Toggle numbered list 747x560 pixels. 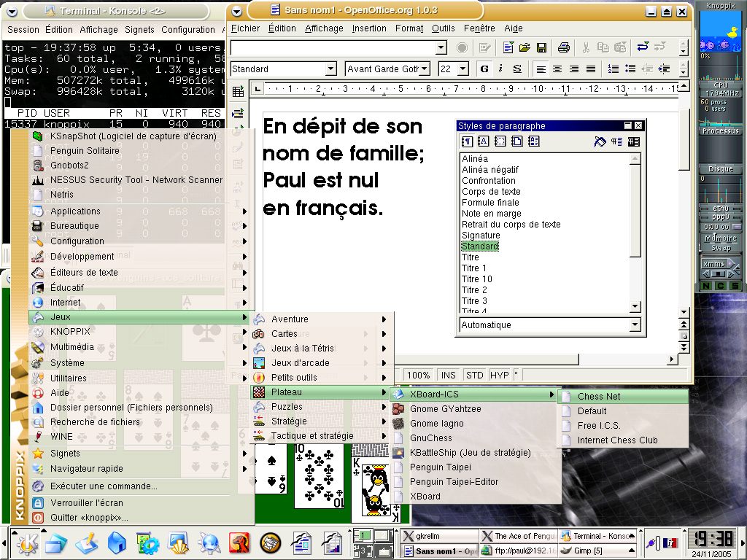point(613,69)
